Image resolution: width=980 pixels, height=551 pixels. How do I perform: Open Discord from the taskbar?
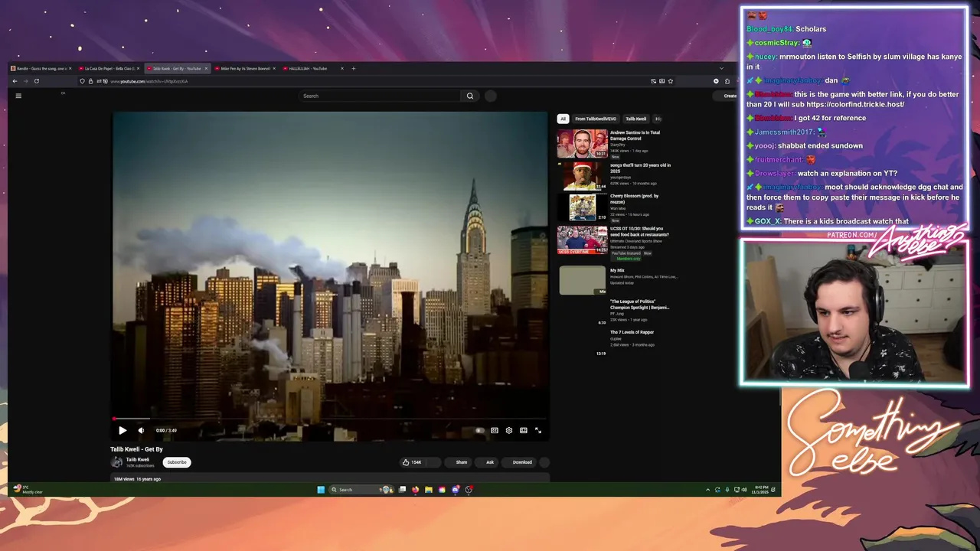pyautogui.click(x=456, y=490)
